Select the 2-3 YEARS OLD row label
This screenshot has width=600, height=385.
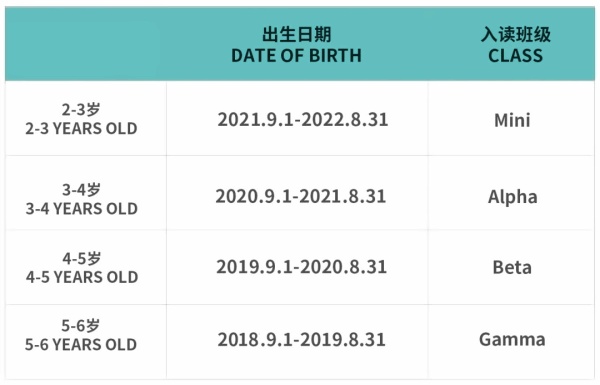click(x=81, y=129)
